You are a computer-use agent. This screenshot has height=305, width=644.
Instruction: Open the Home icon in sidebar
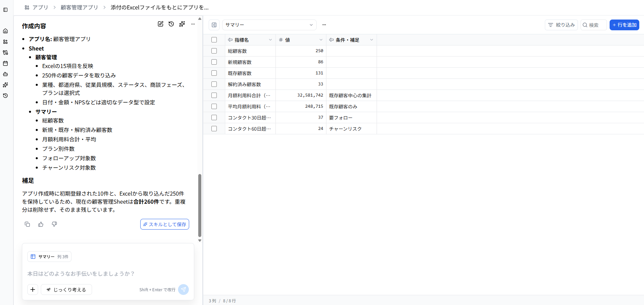[x=5, y=31]
